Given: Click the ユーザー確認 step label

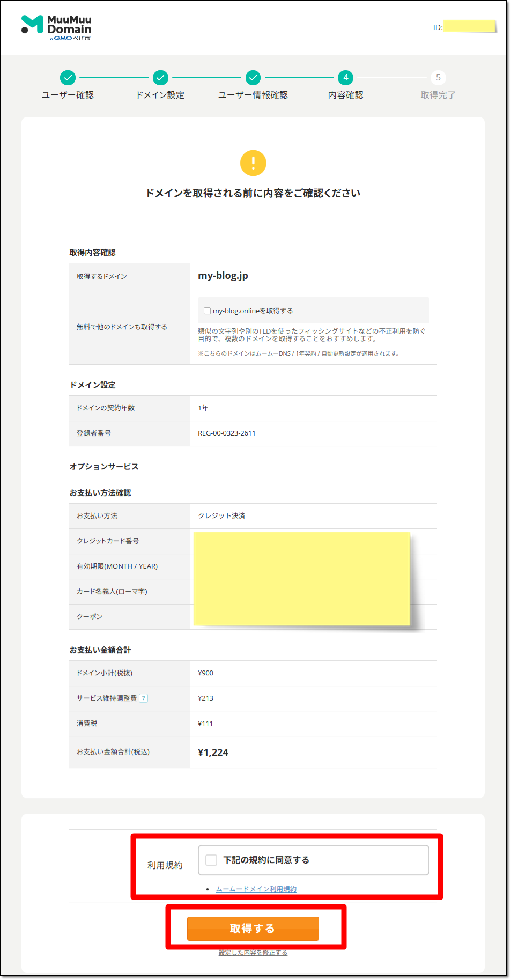Looking at the screenshot, I should click(x=68, y=95).
